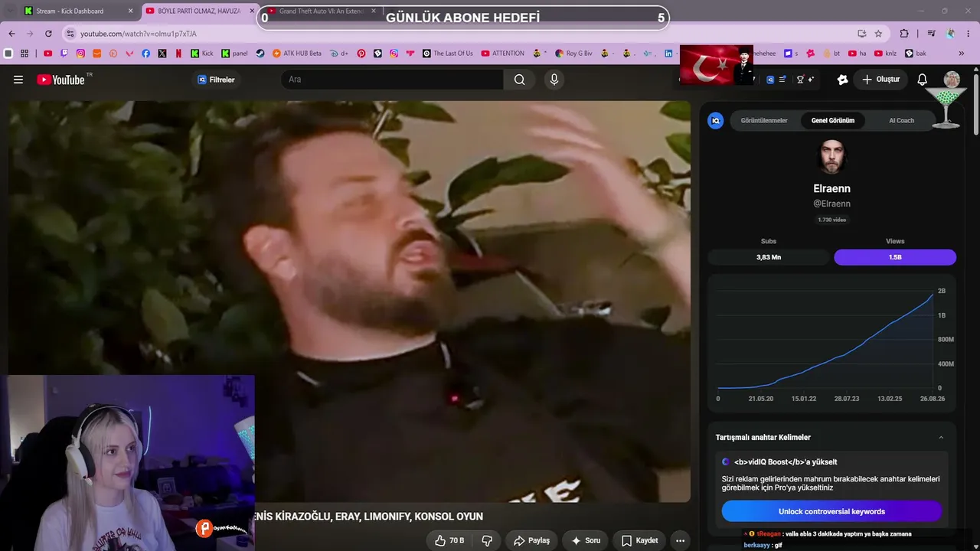
Task: Click the YouTube video player
Action: point(349,302)
